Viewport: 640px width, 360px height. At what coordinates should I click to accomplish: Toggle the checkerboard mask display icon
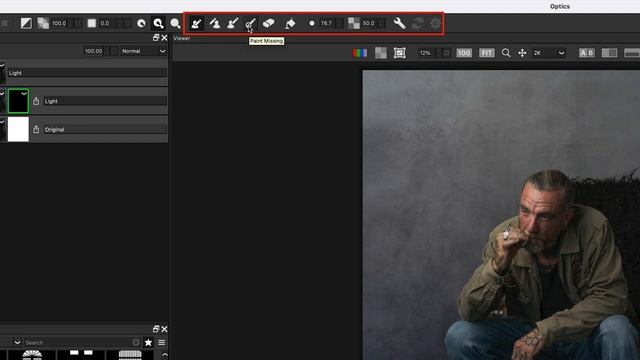point(380,53)
